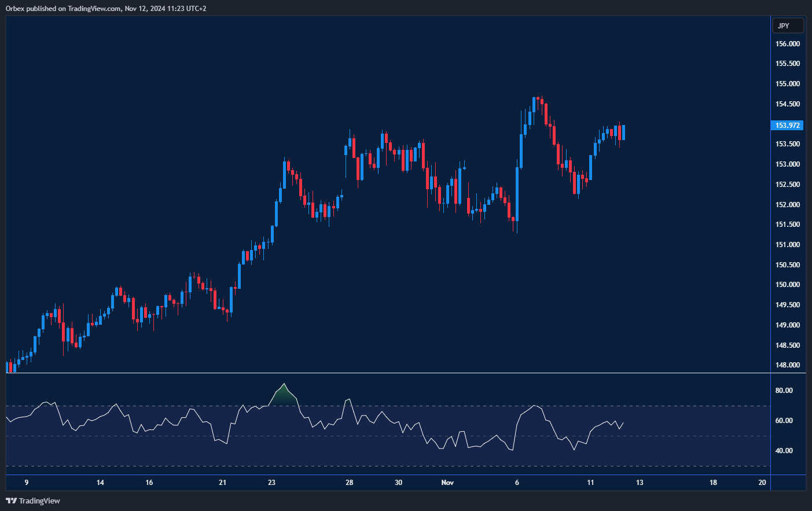Select the 156.000 price axis label
The image size is (812, 511).
[x=787, y=44]
